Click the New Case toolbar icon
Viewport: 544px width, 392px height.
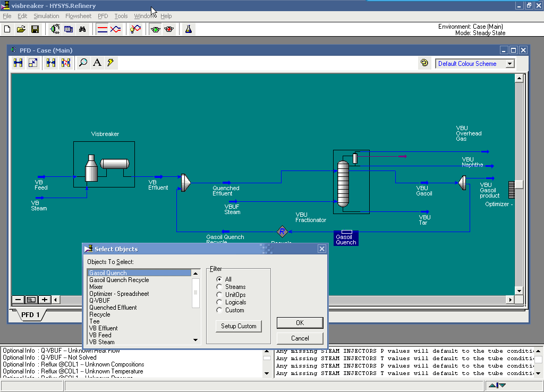click(7, 29)
